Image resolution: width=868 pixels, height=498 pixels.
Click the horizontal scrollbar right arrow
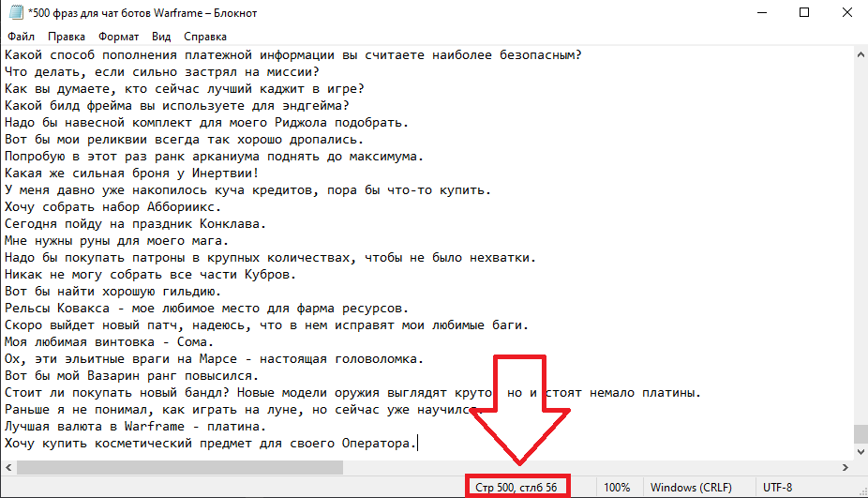(x=846, y=468)
